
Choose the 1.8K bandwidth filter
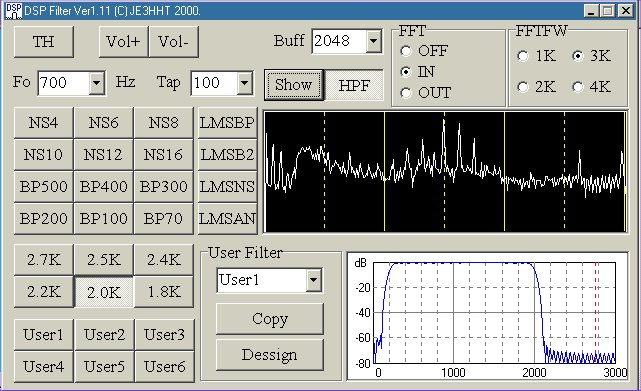point(164,292)
